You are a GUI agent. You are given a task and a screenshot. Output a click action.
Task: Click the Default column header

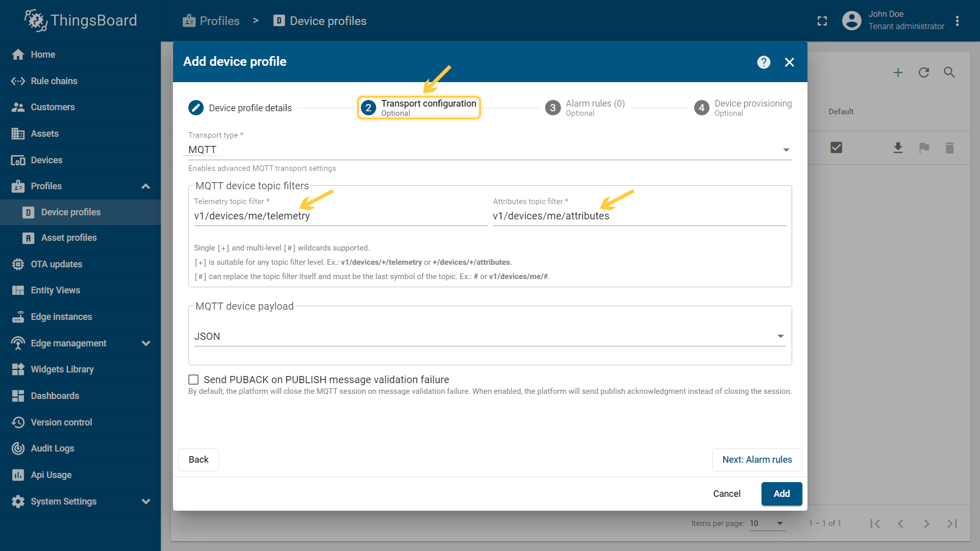[x=841, y=112]
